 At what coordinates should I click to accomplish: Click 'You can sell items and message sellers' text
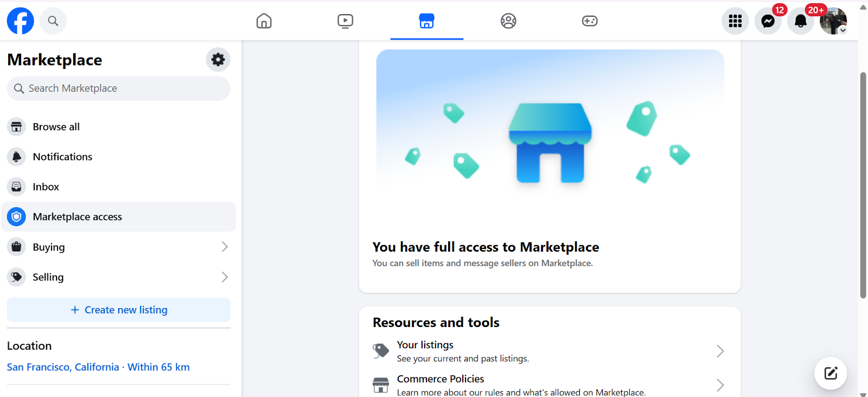coord(483,263)
